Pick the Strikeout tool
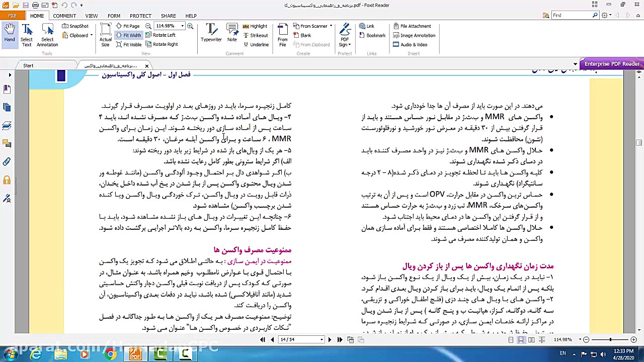Image resolution: width=644 pixels, height=362 pixels. coord(255,35)
